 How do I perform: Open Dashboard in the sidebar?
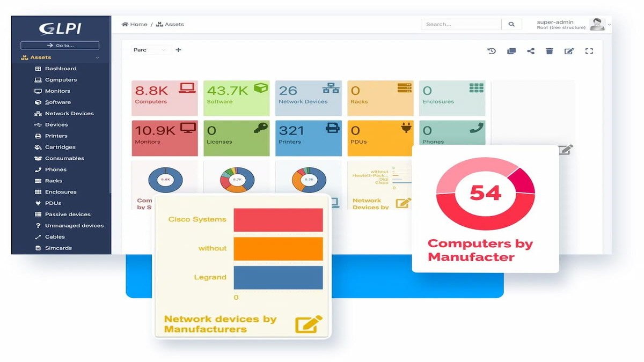[61, 69]
